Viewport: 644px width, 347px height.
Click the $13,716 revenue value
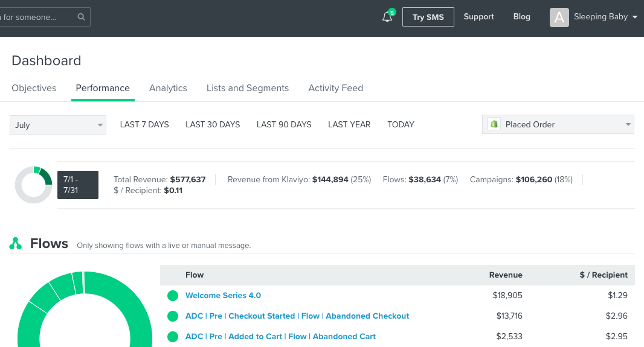pyautogui.click(x=509, y=316)
